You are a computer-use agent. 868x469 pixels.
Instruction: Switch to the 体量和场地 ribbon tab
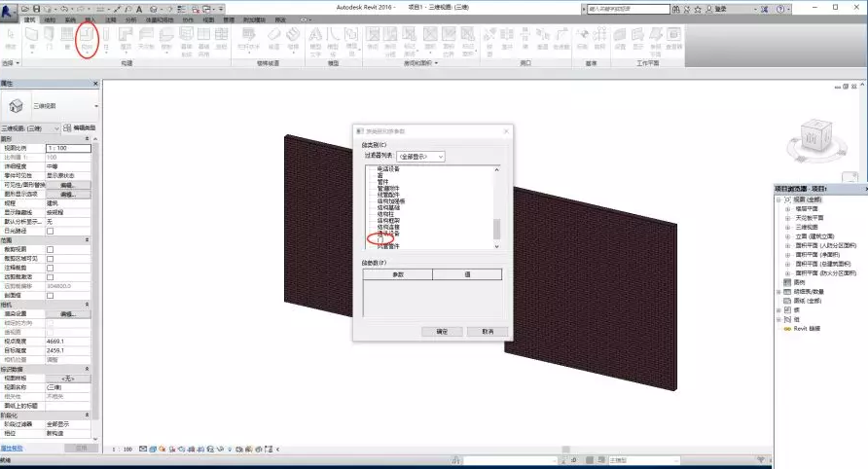tap(159, 19)
